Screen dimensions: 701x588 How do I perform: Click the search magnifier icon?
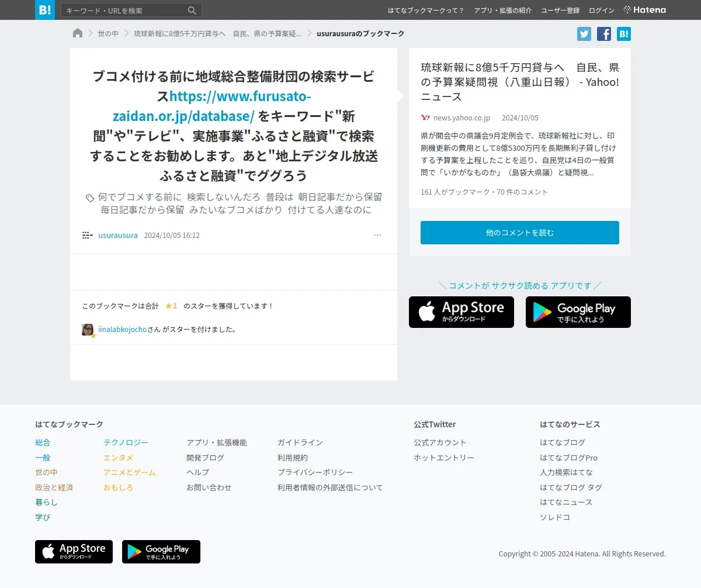(192, 11)
